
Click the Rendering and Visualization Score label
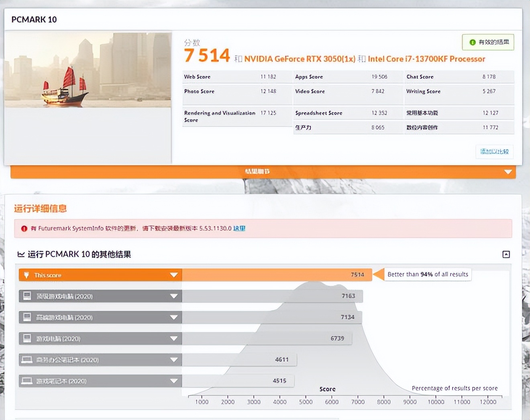[x=220, y=116]
